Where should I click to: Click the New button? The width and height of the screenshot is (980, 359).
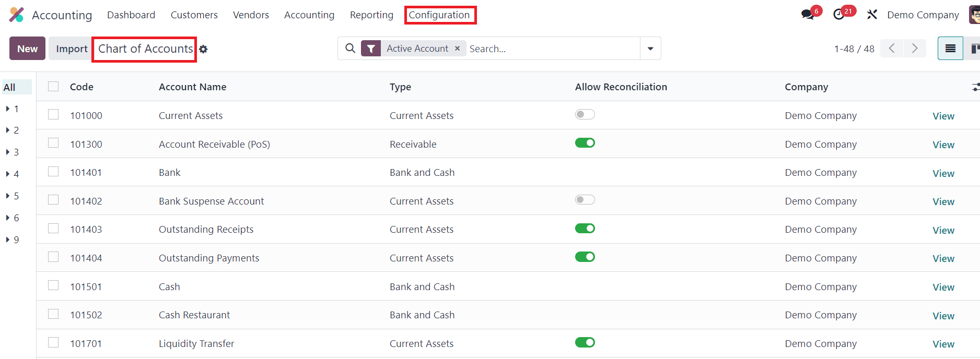[x=27, y=49]
